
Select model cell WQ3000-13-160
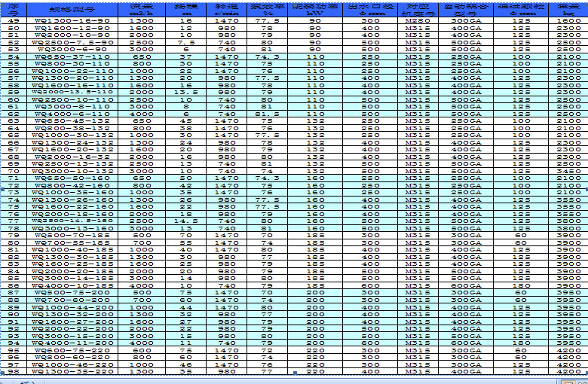[72, 228]
